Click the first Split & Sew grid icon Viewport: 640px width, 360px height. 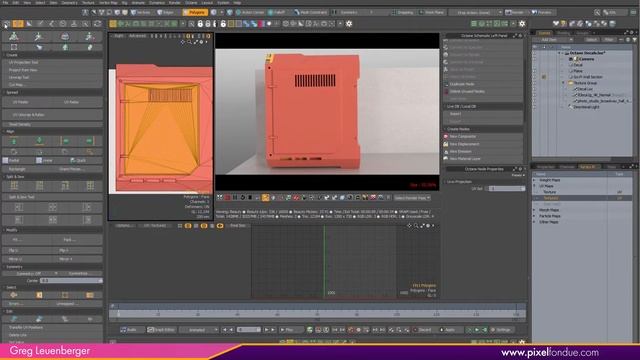(x=14, y=186)
